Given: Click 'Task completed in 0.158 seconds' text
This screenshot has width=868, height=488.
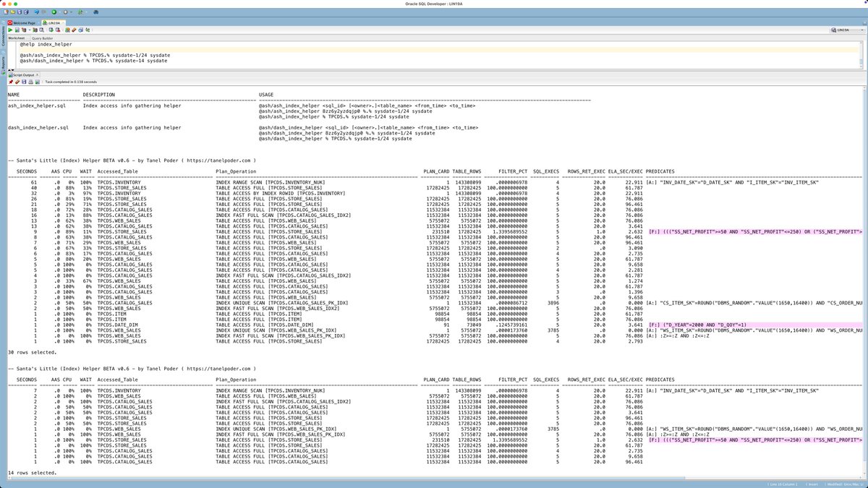Looking at the screenshot, I should pyautogui.click(x=71, y=82).
